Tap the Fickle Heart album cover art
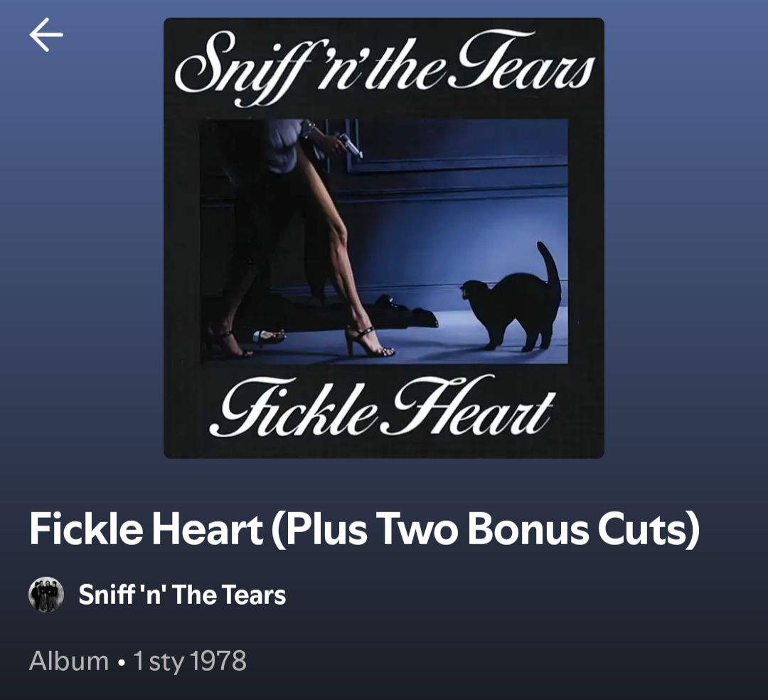768x700 pixels. (383, 238)
